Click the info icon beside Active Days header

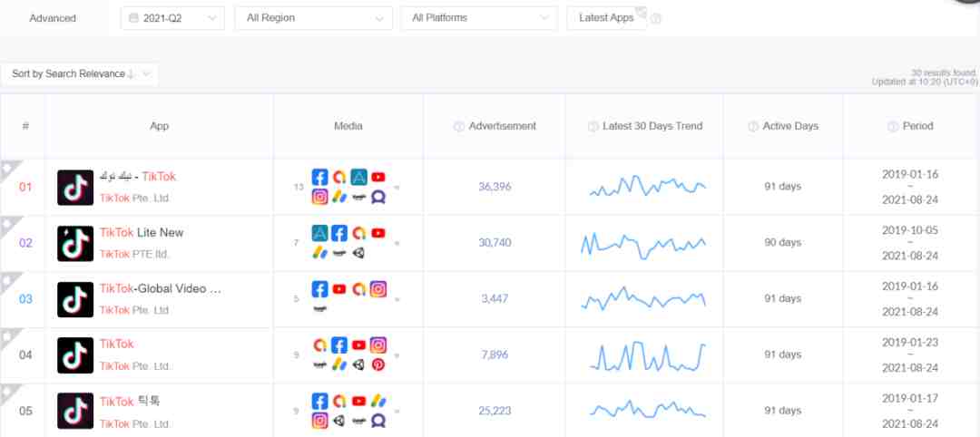coord(753,126)
